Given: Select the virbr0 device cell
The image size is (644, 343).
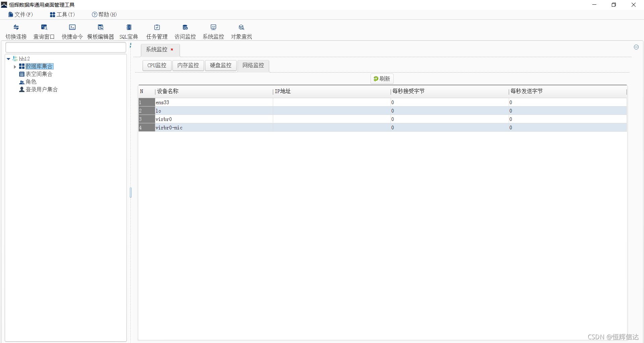Looking at the screenshot, I should pyautogui.click(x=214, y=119).
